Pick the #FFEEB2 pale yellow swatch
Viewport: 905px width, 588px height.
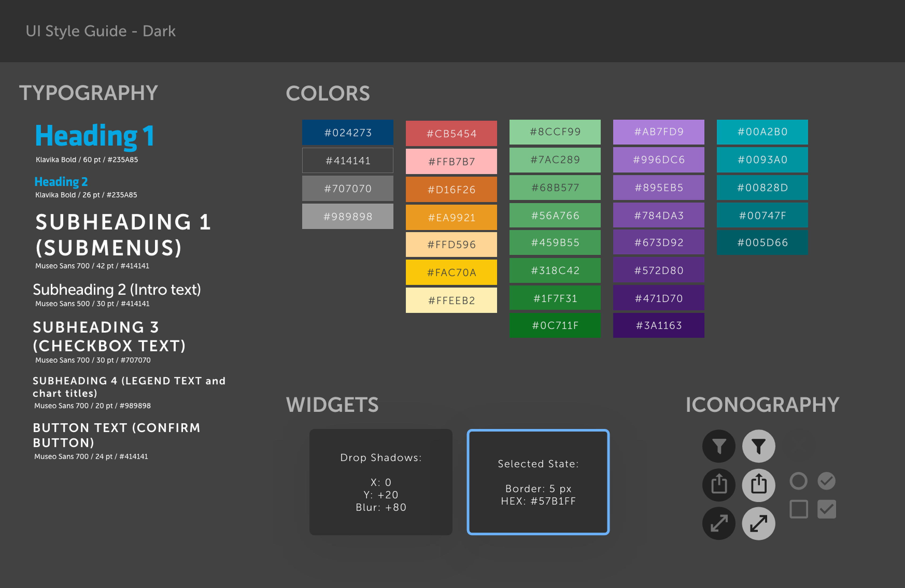(x=451, y=300)
